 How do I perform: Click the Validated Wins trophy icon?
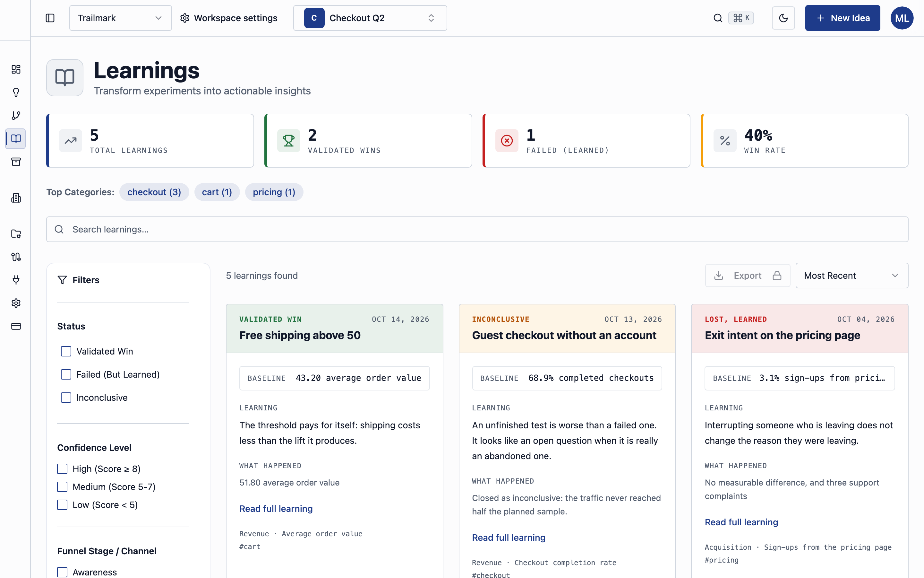click(x=288, y=140)
